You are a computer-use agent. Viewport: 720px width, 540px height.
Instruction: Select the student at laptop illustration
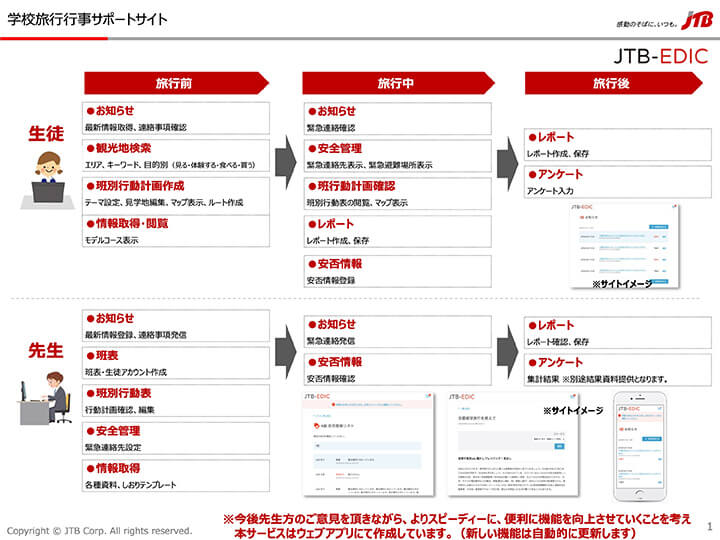[48, 180]
